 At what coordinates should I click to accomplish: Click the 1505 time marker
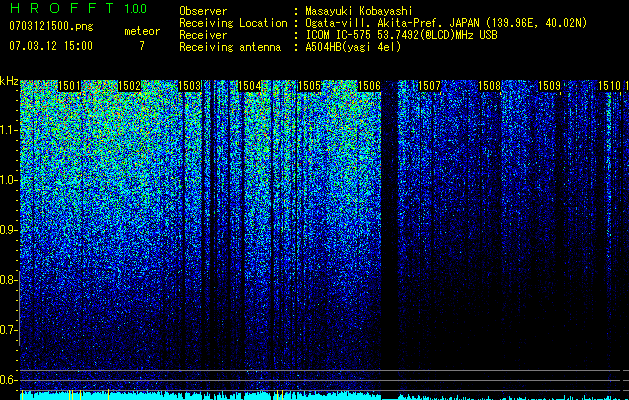309,86
